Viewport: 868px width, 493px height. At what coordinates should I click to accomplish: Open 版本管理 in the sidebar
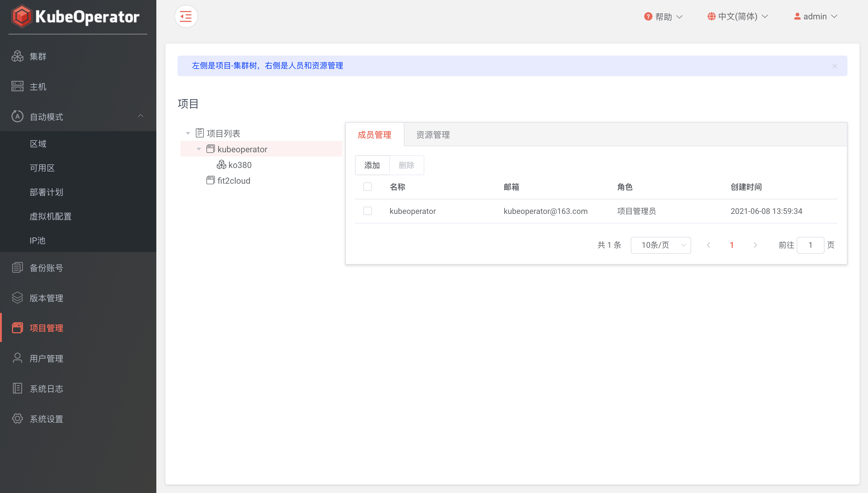[x=78, y=298]
